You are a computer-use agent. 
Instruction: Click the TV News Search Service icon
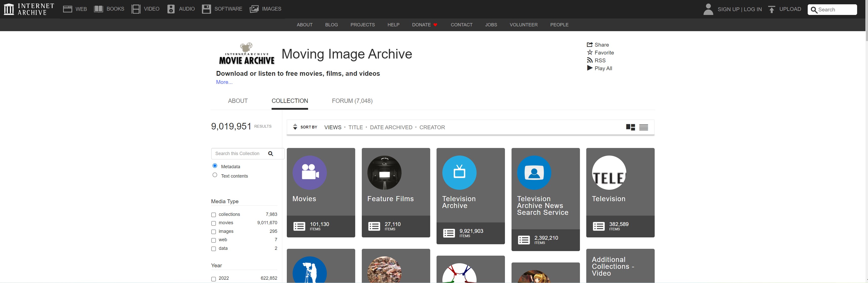[x=534, y=173]
